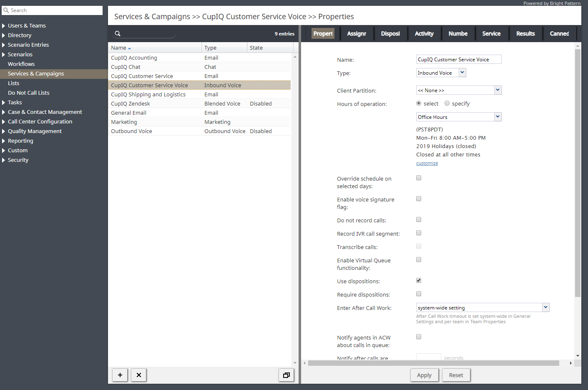Screen dimensions: 588x390
Task: Enable voice signature flag checkbox
Action: pos(419,199)
